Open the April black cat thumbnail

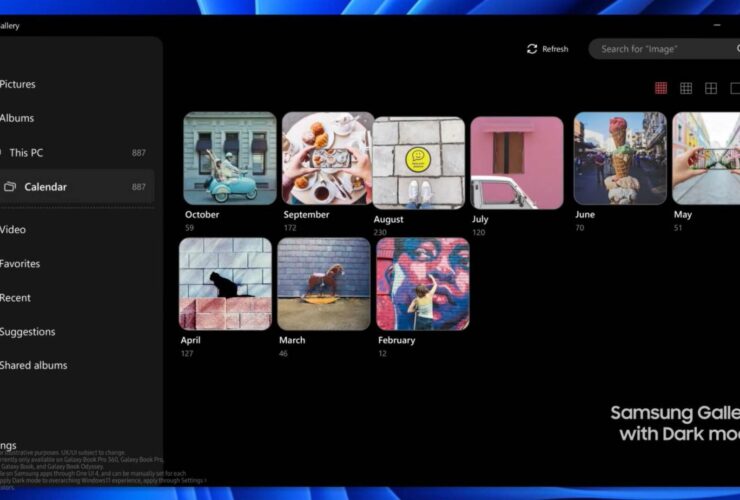pos(226,284)
